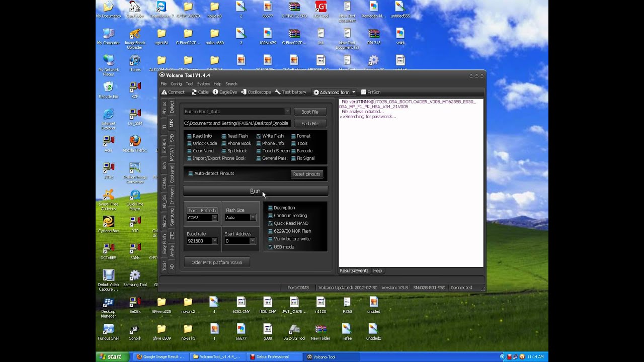
Task: Check the Format option
Action: [x=300, y=136]
